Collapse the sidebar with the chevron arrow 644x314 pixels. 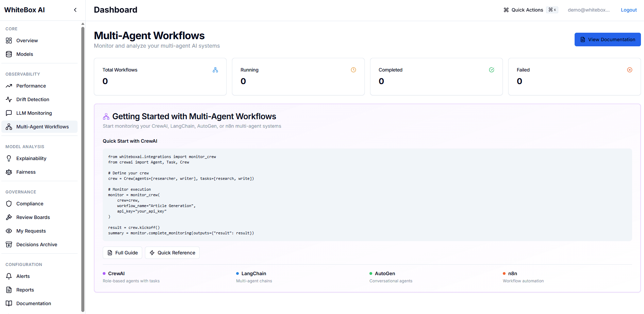click(75, 10)
